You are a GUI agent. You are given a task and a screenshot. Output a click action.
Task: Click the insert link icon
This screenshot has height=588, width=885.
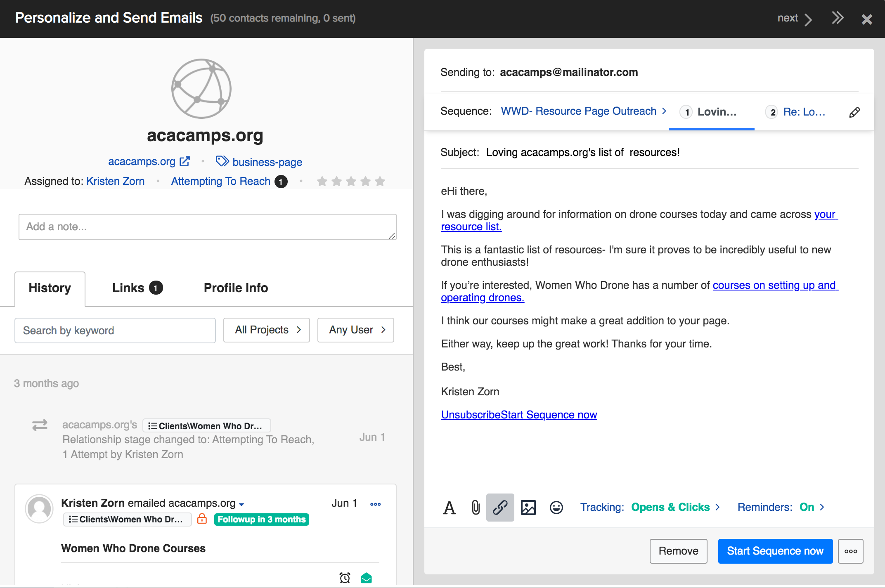pyautogui.click(x=500, y=508)
